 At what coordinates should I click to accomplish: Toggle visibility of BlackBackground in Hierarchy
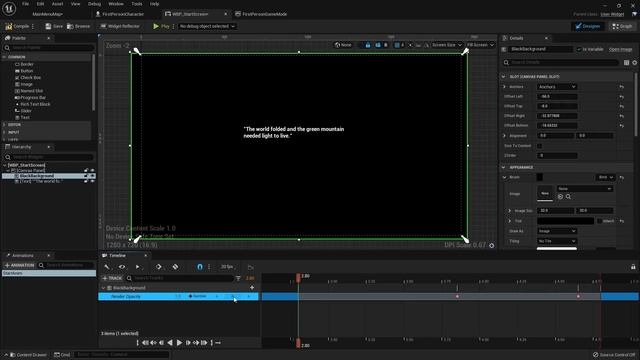point(92,176)
